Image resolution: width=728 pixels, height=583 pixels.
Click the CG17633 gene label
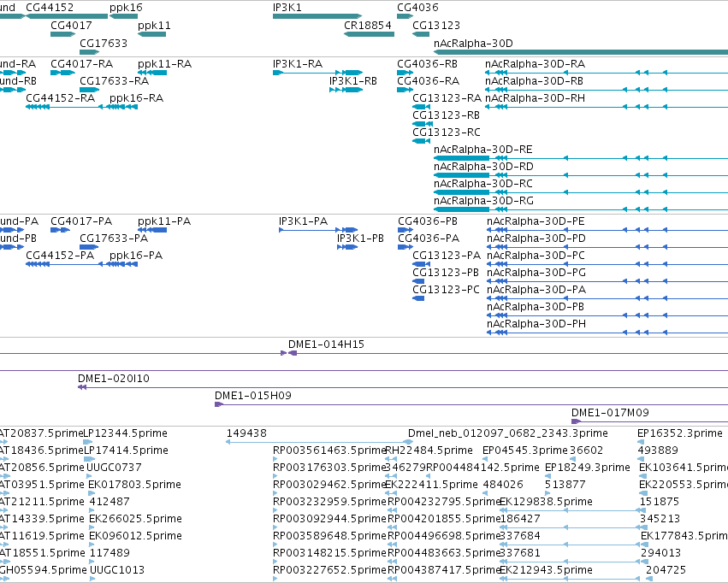[x=103, y=43]
